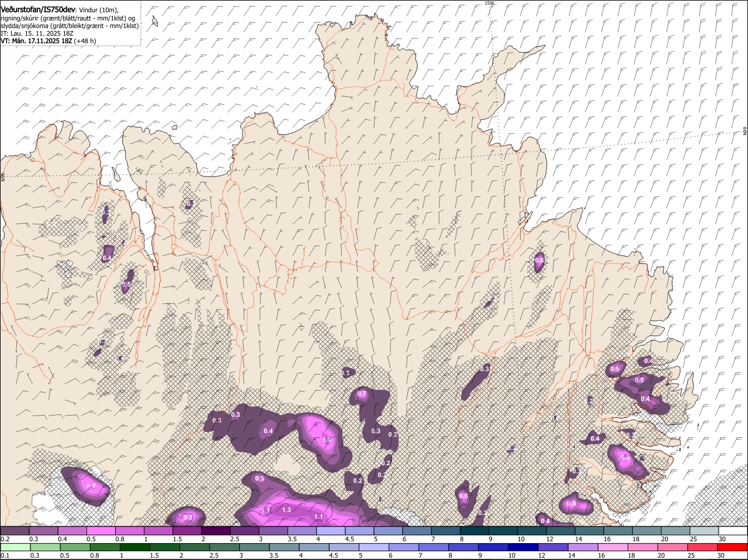The image size is (748, 560).
Task: Click the '(+48 h)' forecast offset text
Action: pyautogui.click(x=85, y=41)
